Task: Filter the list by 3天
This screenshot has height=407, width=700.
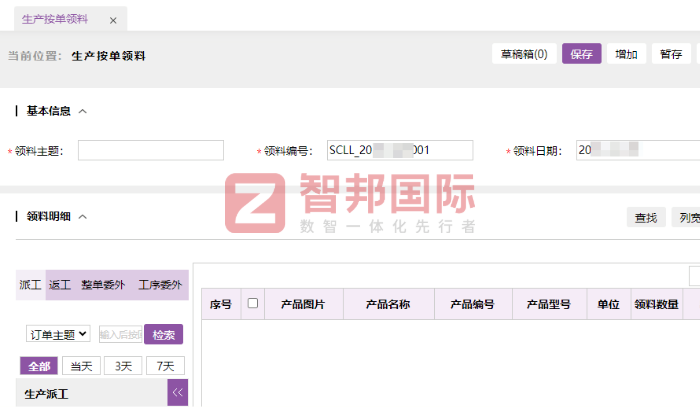Action: [123, 366]
